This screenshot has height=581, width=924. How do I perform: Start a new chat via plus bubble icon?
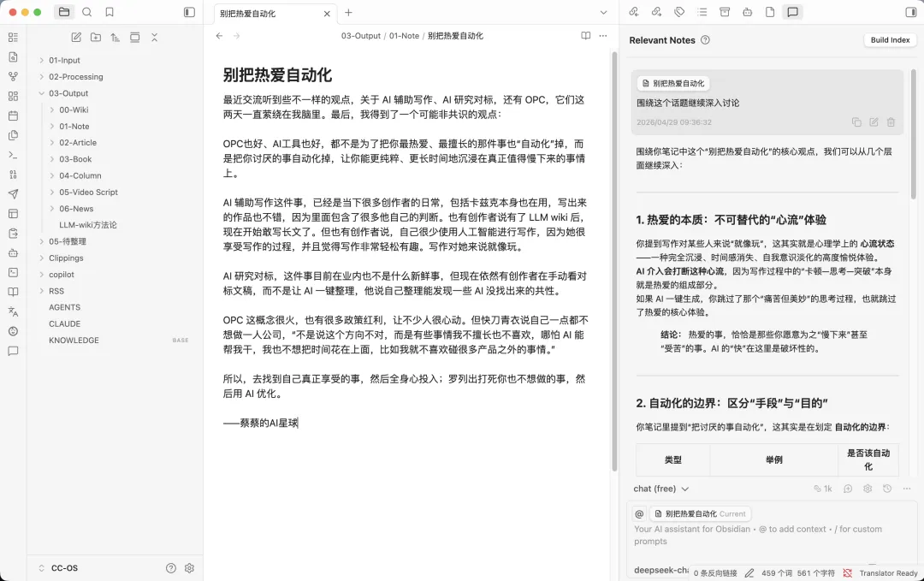pos(848,489)
